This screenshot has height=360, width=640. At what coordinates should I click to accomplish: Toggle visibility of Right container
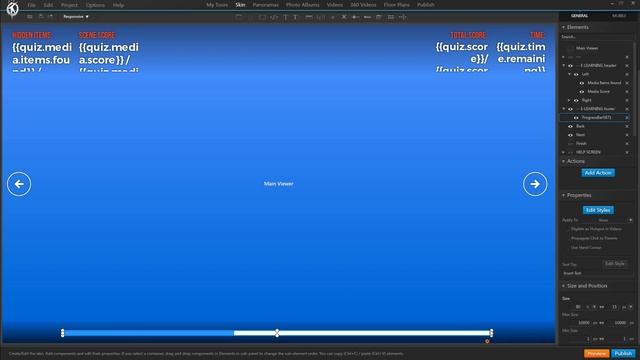click(576, 100)
